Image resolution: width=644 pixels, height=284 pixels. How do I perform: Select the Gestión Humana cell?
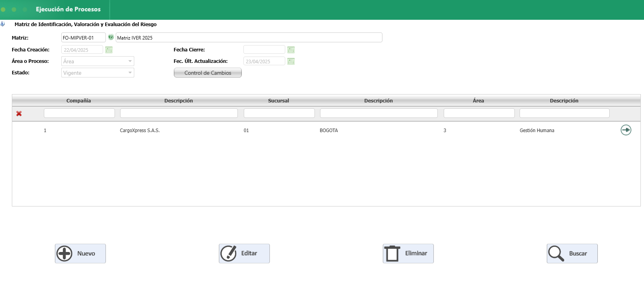coord(537,131)
